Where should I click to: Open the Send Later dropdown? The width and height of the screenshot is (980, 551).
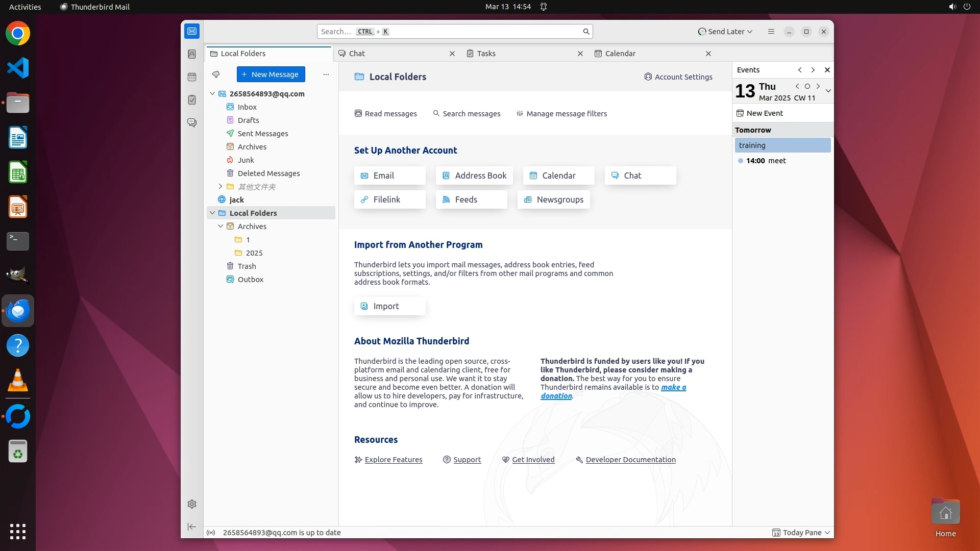[x=725, y=32]
